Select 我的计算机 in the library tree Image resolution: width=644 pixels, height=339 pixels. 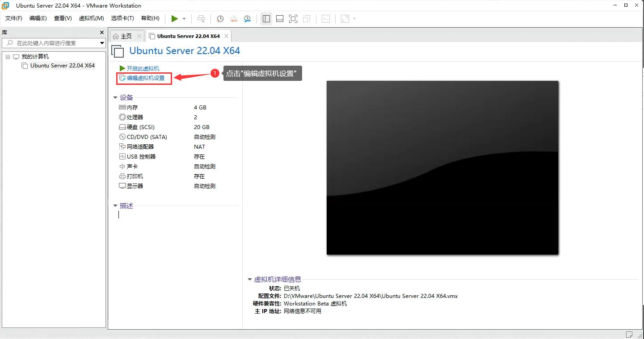coord(35,57)
